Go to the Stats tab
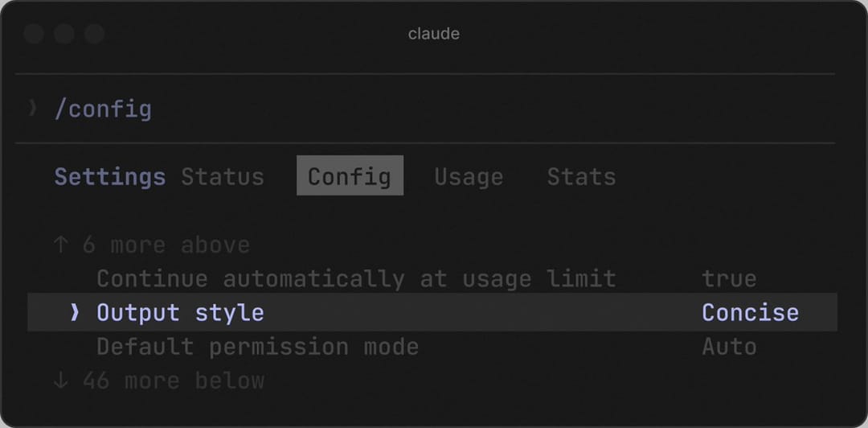 (581, 177)
